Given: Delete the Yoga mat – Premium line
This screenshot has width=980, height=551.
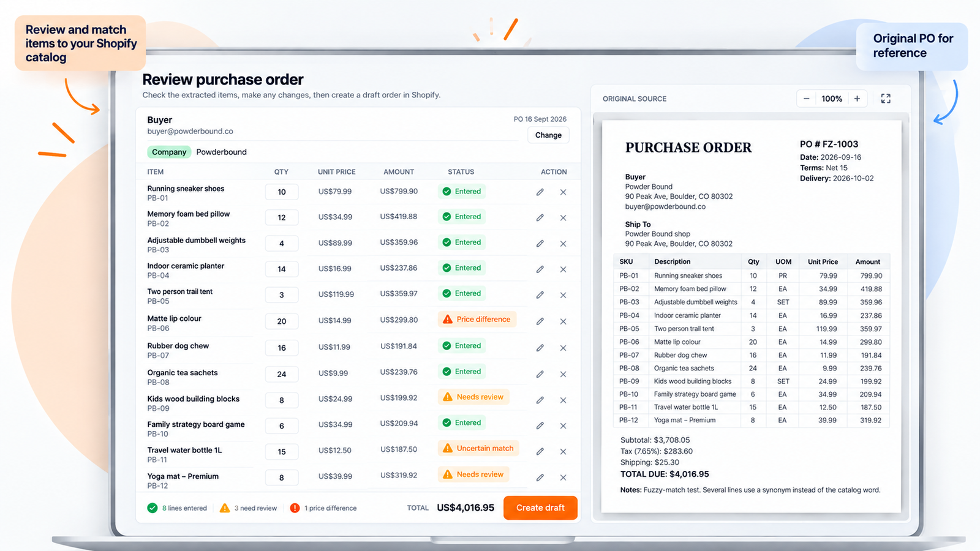Looking at the screenshot, I should pos(563,478).
